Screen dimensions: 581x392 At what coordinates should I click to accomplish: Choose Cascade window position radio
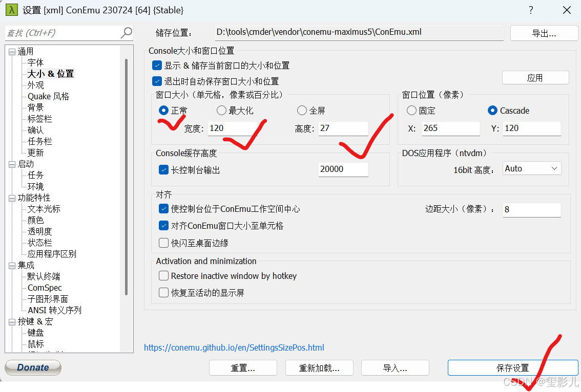(x=492, y=111)
